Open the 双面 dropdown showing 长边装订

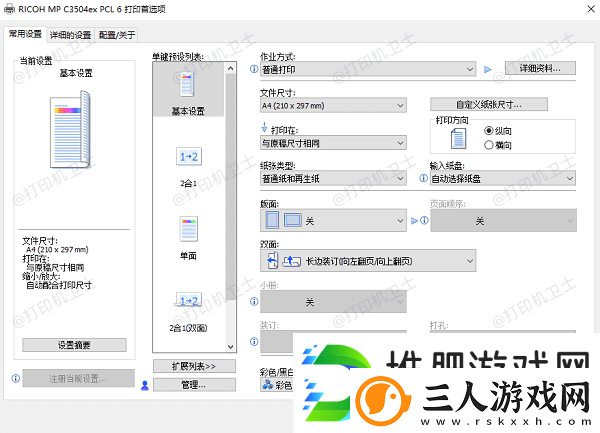(x=368, y=261)
